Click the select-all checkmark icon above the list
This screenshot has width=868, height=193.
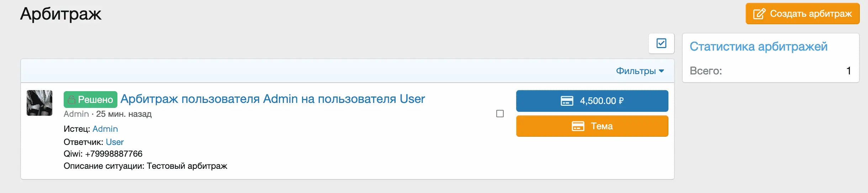[x=661, y=43]
